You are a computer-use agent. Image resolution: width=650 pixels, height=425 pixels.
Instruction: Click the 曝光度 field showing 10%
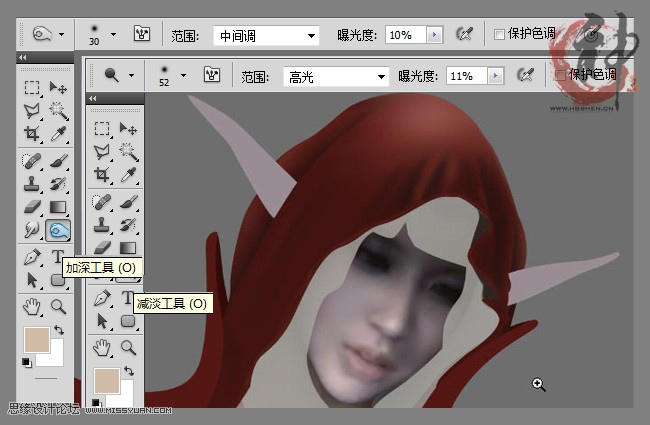406,35
